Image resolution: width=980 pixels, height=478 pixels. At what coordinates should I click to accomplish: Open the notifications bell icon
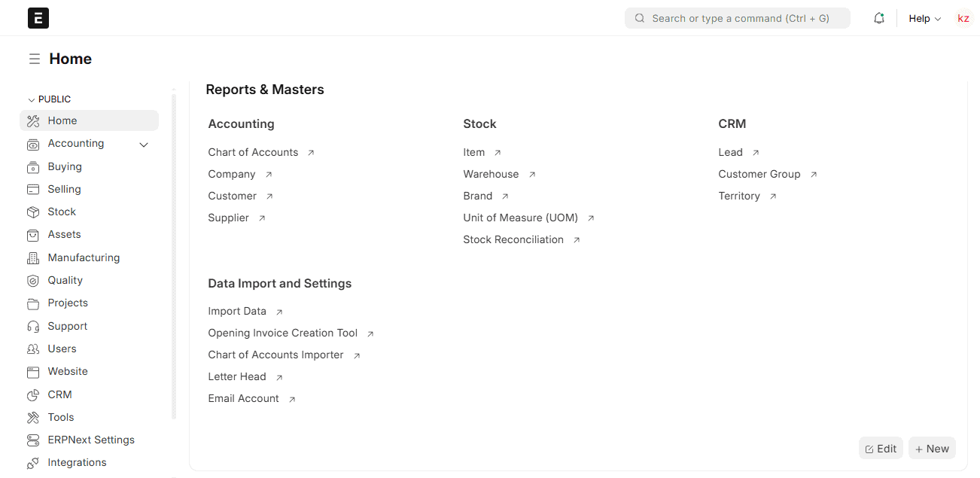[x=879, y=18]
